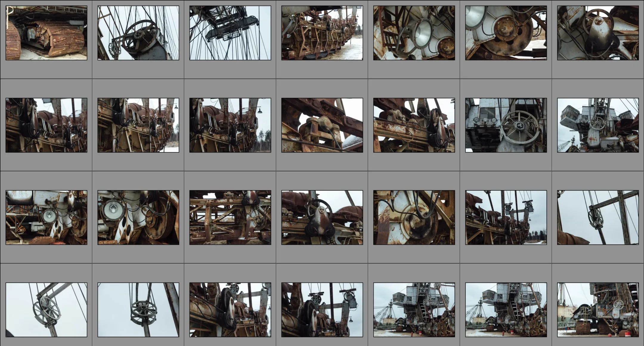
Task: Click the wide shot of two walking excavators
Action: (x=414, y=304)
